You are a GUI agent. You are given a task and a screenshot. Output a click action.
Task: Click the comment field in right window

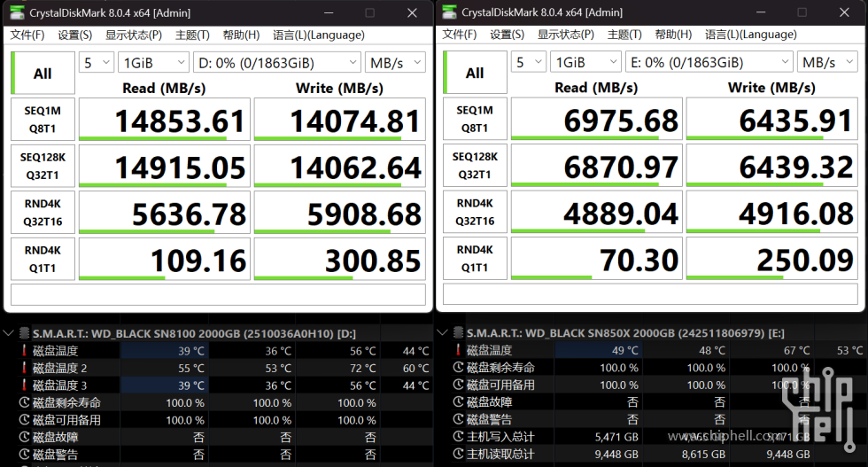click(x=650, y=294)
